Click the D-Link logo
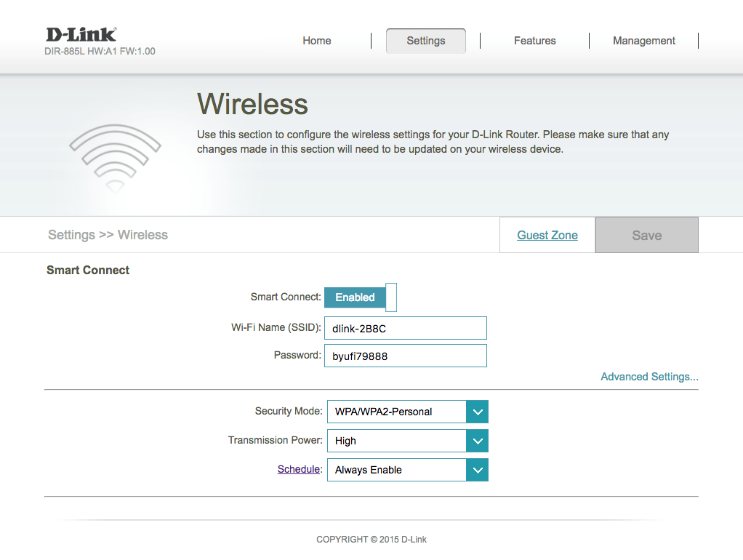The image size is (743, 560). coord(81,34)
